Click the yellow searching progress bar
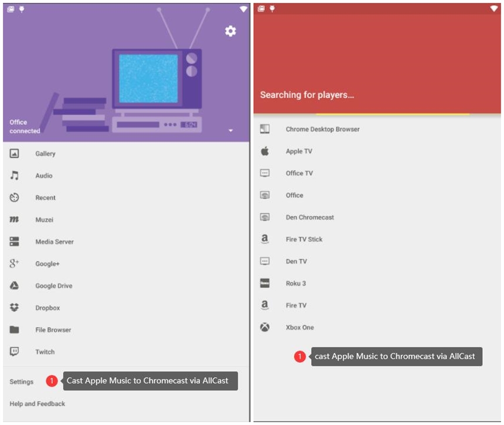The width and height of the screenshot is (504, 425). coord(393,114)
